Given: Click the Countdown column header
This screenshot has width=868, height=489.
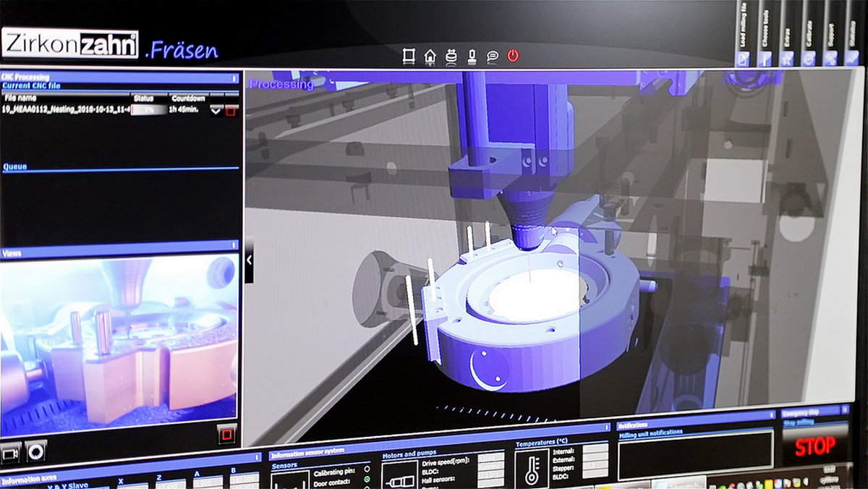Looking at the screenshot, I should (188, 98).
